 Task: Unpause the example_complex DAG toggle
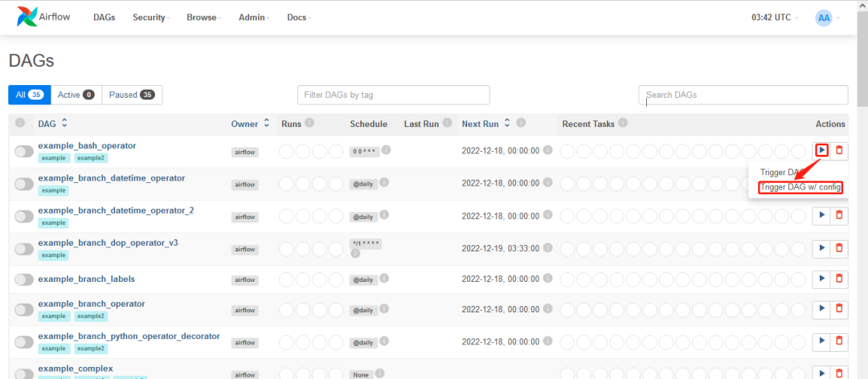pos(24,374)
